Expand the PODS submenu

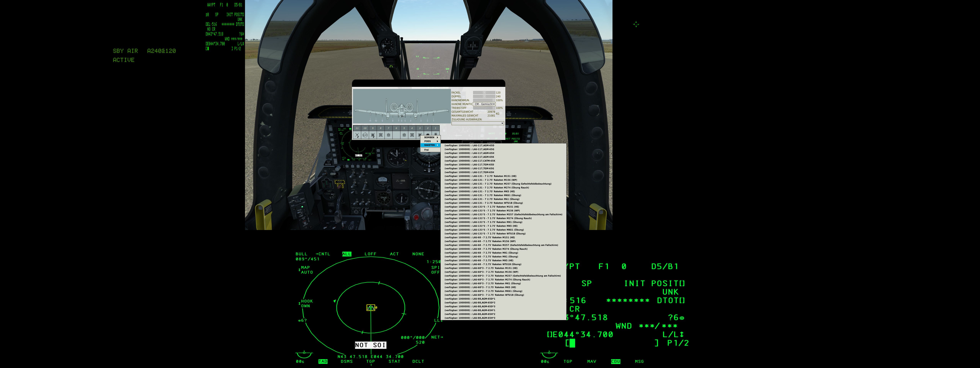[430, 141]
